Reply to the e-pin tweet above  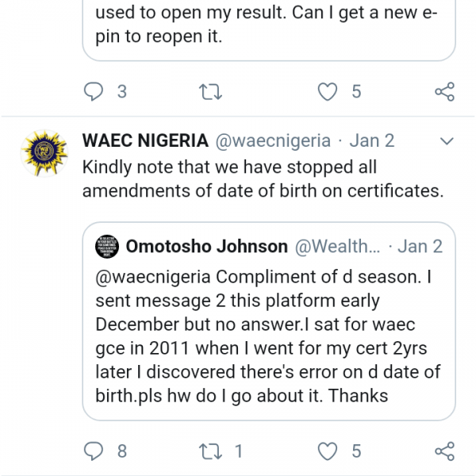(x=94, y=92)
